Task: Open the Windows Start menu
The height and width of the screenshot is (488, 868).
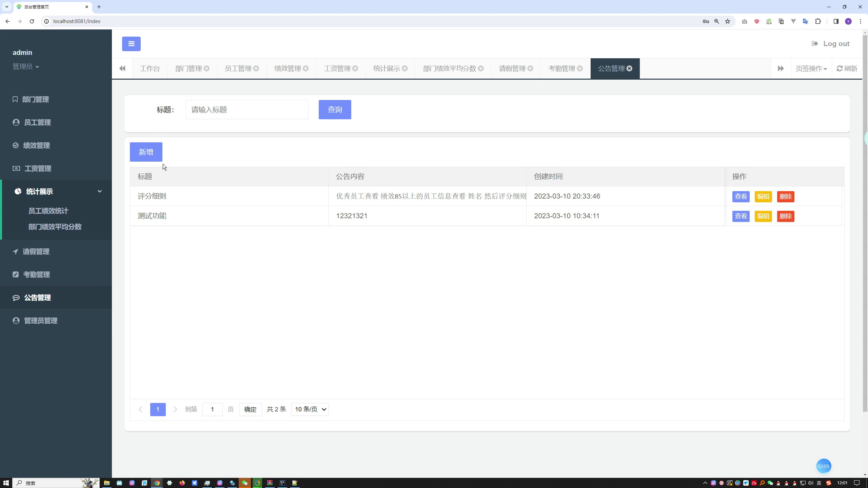Action: tap(6, 483)
